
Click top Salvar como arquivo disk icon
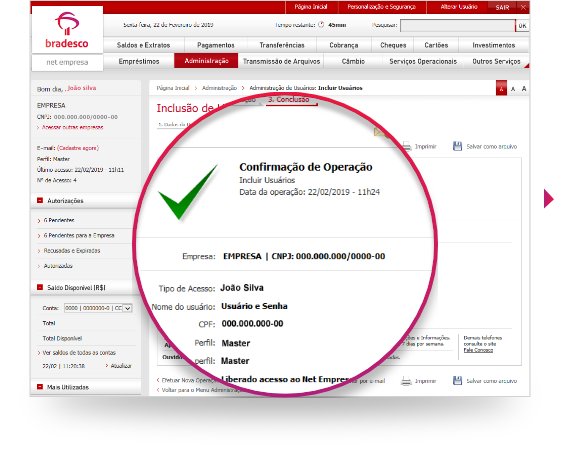point(457,146)
